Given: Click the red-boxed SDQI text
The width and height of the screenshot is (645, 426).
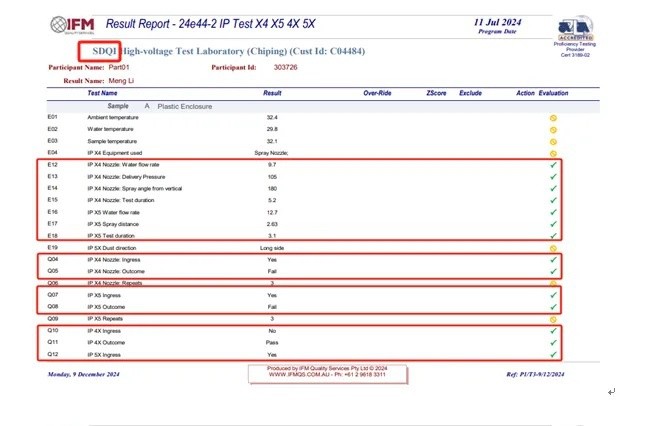Looking at the screenshot, I should point(103,49).
